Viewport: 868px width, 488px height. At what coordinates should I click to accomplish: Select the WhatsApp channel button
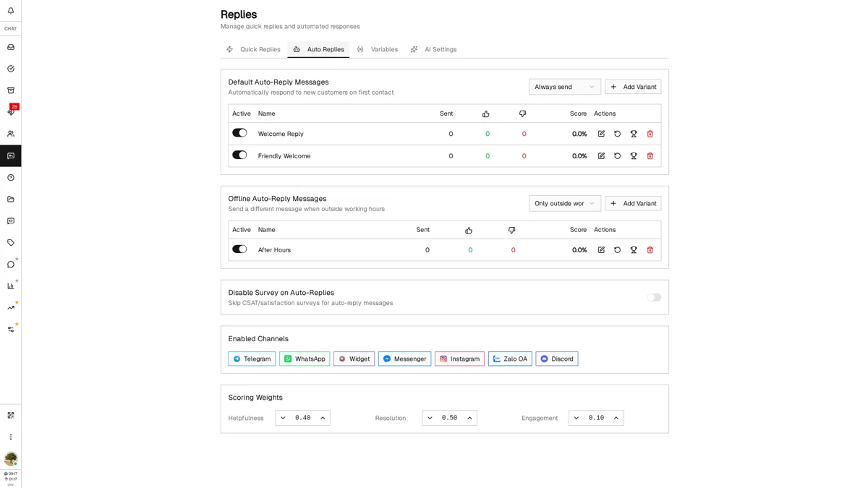(x=305, y=359)
